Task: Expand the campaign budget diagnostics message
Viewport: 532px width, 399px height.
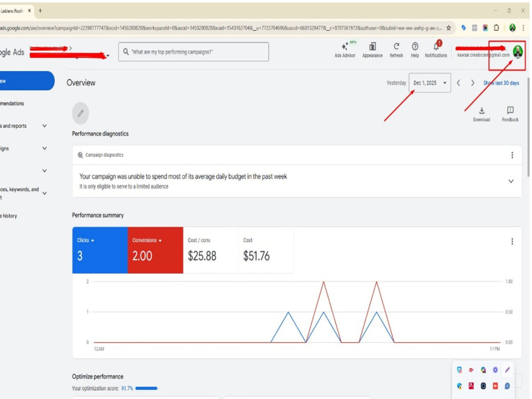Action: point(511,181)
